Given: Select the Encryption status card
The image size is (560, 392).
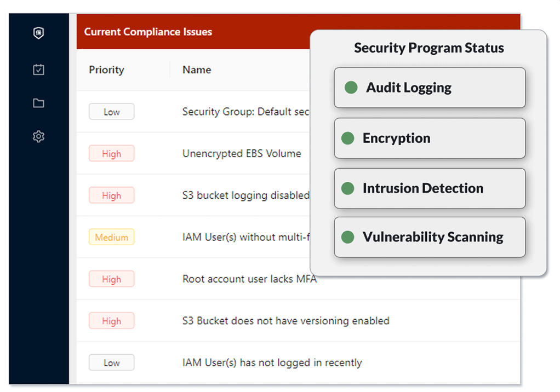Looking at the screenshot, I should (x=430, y=139).
